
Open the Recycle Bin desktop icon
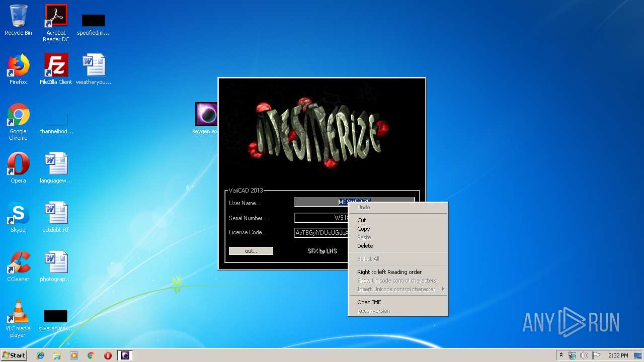pos(18,20)
